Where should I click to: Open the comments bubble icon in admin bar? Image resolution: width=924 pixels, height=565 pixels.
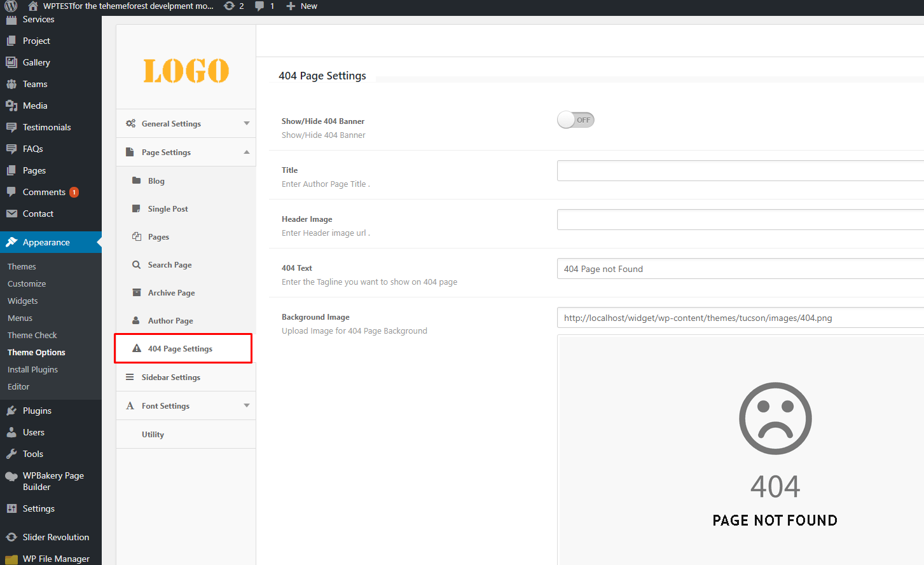259,6
